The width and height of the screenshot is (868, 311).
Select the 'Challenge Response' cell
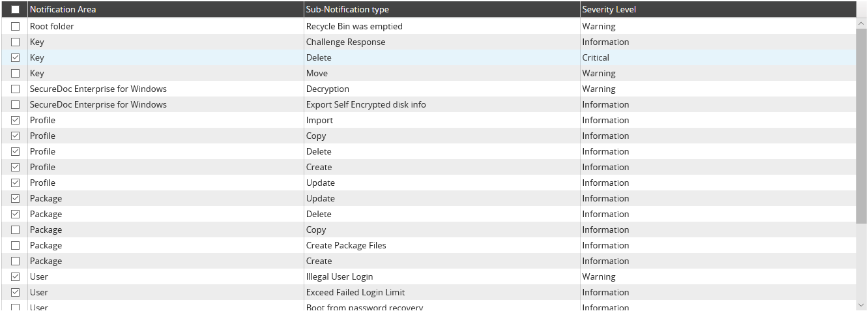(442, 42)
